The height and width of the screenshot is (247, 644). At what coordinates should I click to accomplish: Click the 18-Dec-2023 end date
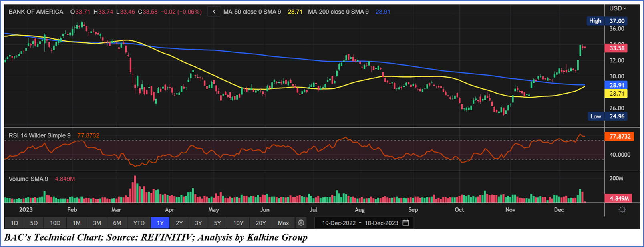tap(382, 223)
